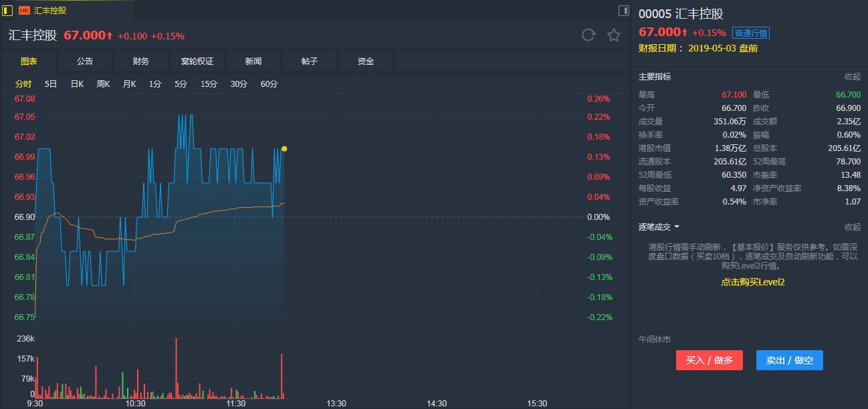Viewport: 868px width, 409px height.
Task: Open the 逐笔成交 dropdown
Action: tap(659, 227)
